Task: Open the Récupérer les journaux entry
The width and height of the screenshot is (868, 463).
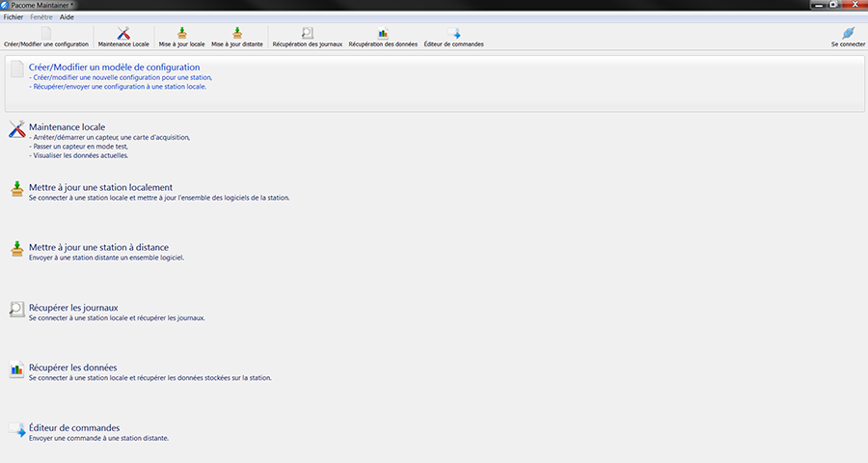Action: click(x=73, y=308)
